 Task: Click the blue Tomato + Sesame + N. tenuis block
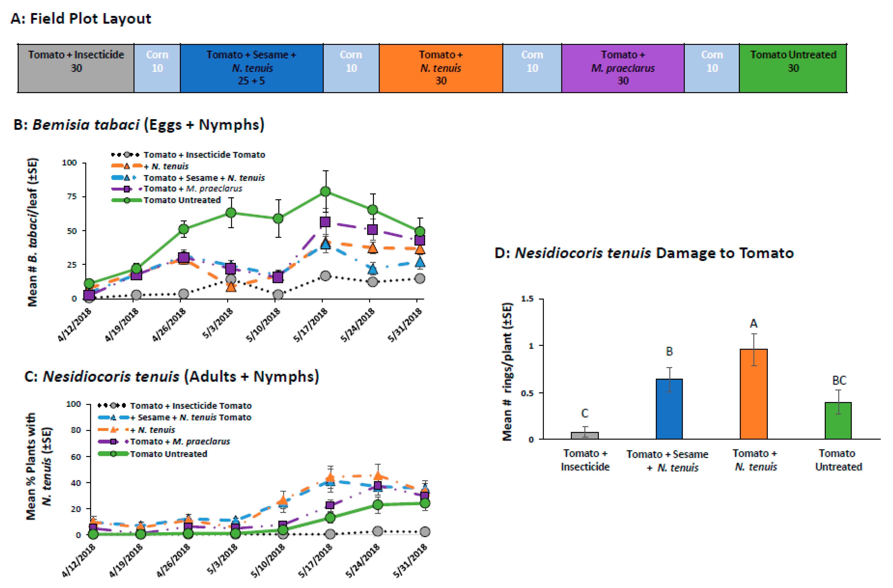point(251,68)
